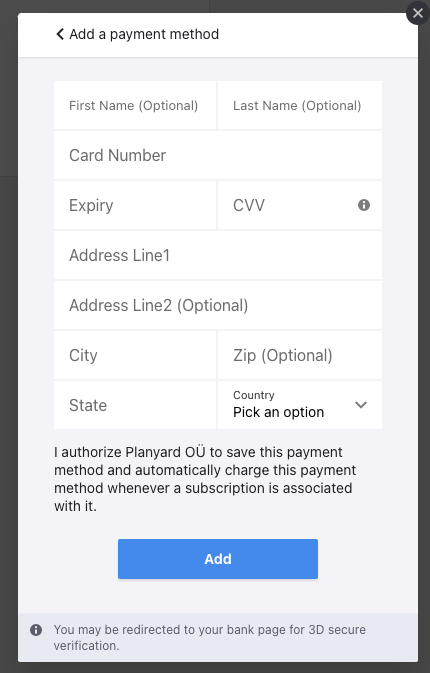Click the 3D secure info icon

[x=36, y=630]
